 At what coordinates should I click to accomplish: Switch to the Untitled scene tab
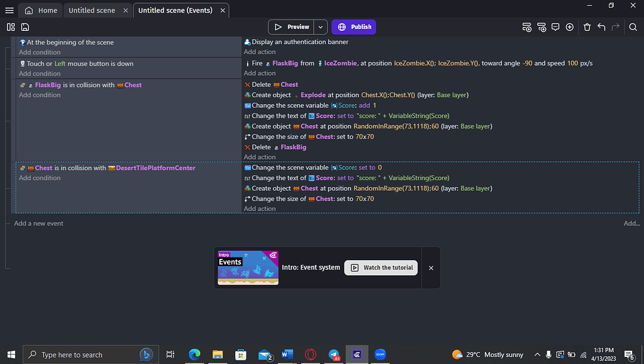pyautogui.click(x=91, y=10)
